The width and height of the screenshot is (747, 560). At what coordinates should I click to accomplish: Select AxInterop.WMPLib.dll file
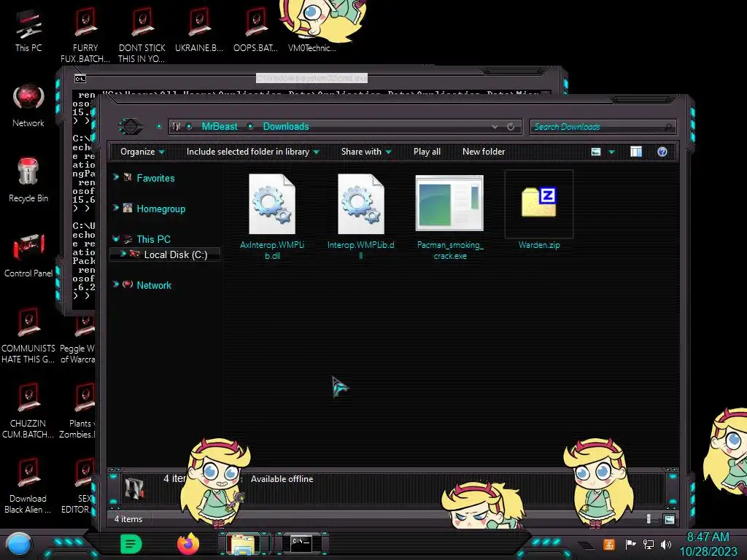click(x=272, y=217)
